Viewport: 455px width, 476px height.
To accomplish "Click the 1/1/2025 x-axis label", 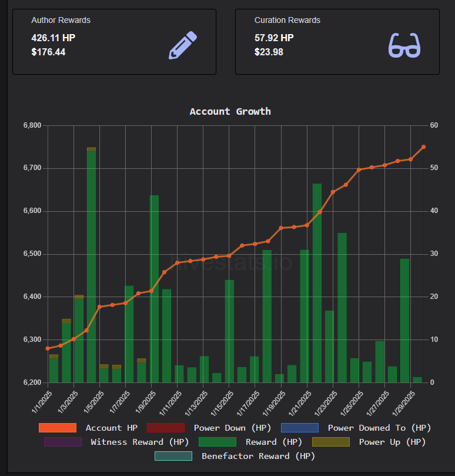I will click(x=42, y=402).
